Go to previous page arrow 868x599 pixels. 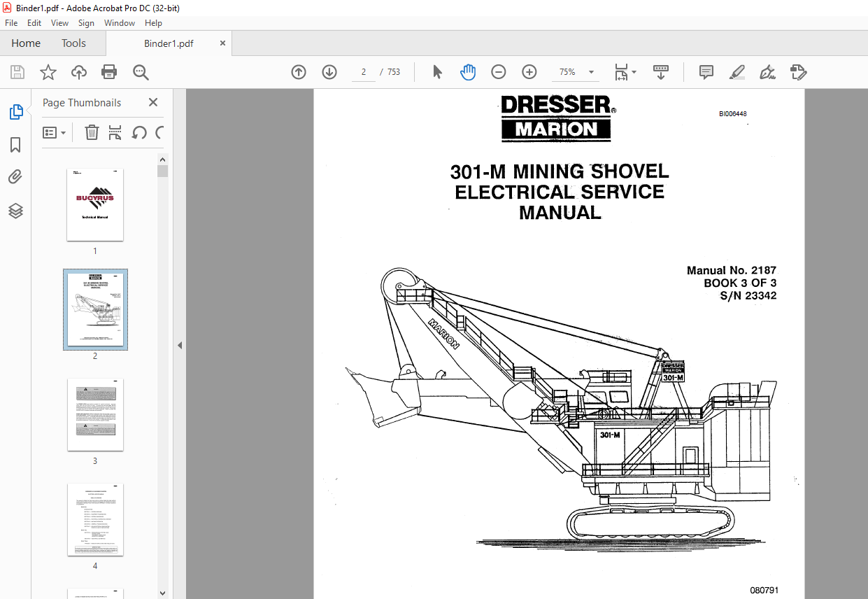[x=299, y=71]
